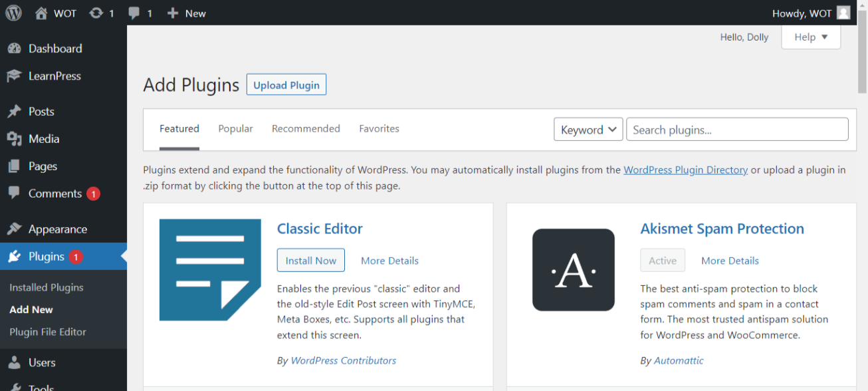Click the Upload Plugin button

tap(286, 85)
